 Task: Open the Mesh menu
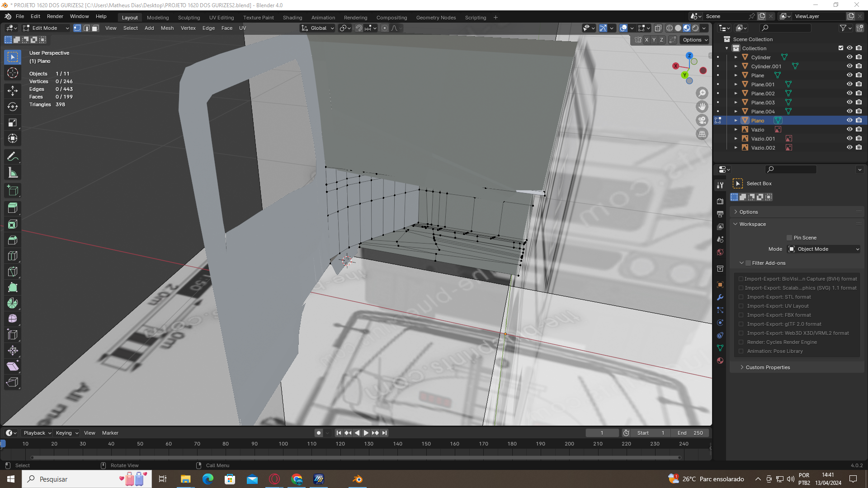click(x=167, y=28)
